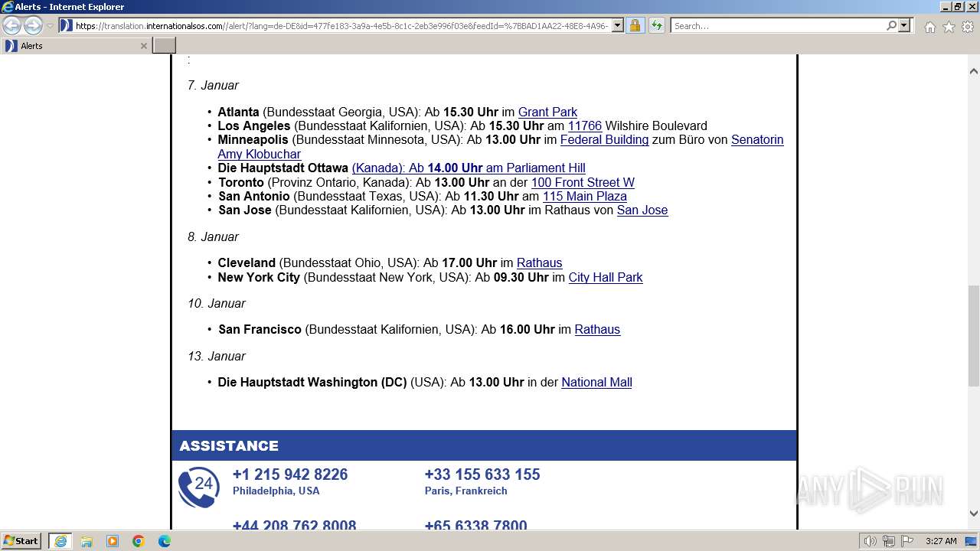Open the 115 Main Plaza link
The width and height of the screenshot is (980, 551).
(x=585, y=196)
